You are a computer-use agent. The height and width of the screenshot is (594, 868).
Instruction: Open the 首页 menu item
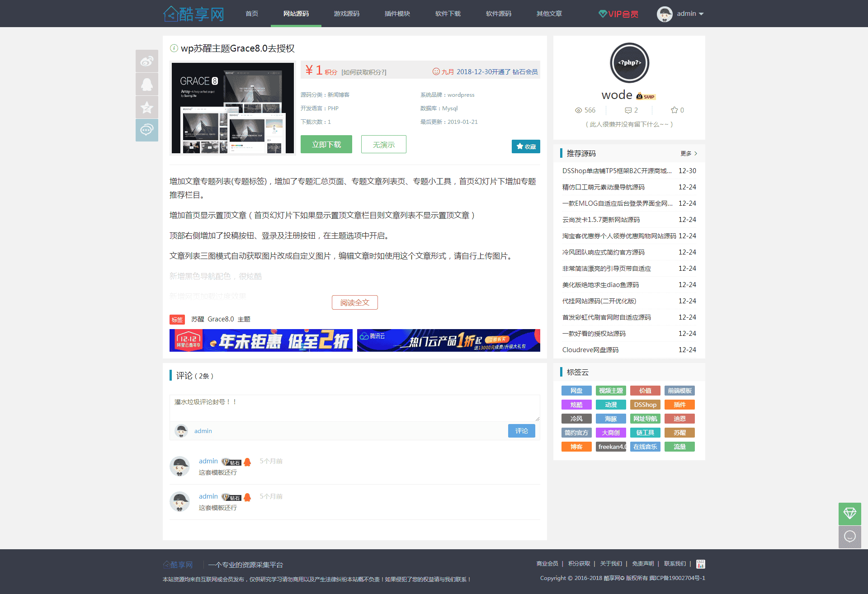click(x=251, y=14)
